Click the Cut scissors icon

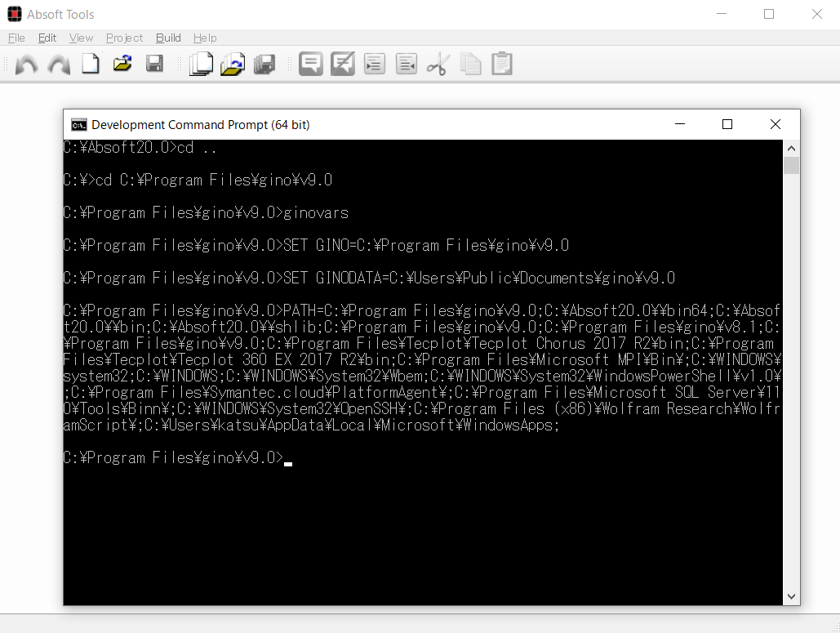438,65
